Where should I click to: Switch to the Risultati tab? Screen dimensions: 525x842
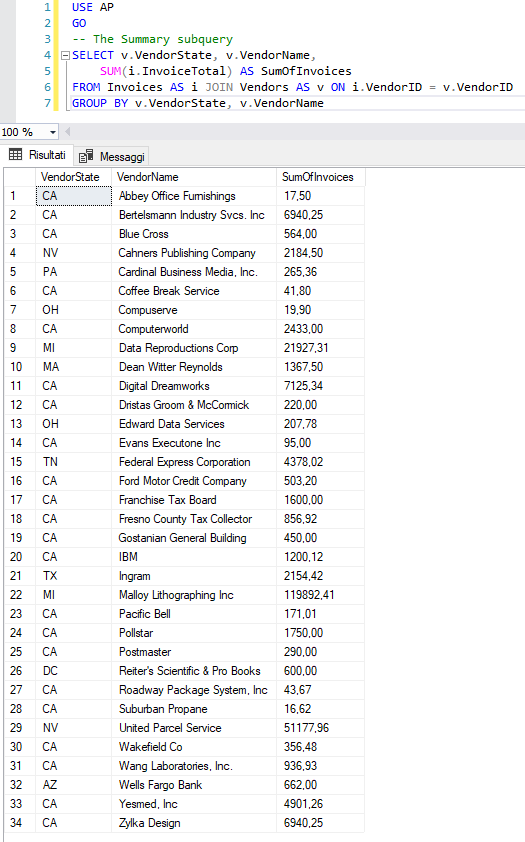38,155
